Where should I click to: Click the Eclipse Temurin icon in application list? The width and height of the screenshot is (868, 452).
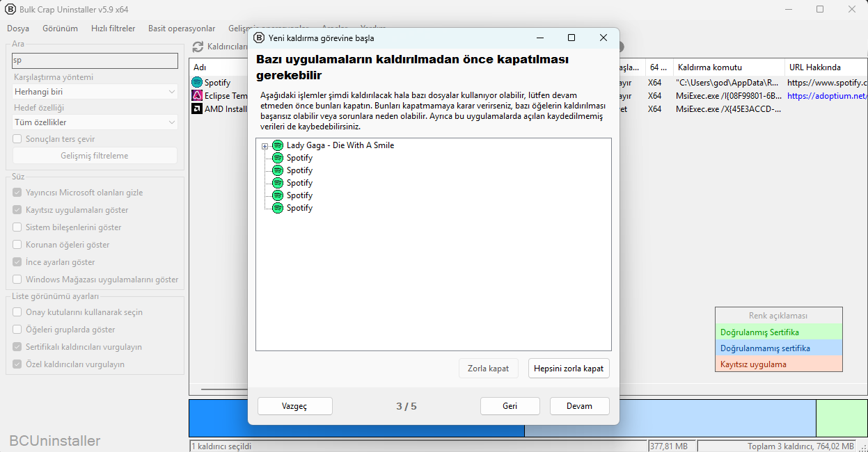coord(197,95)
